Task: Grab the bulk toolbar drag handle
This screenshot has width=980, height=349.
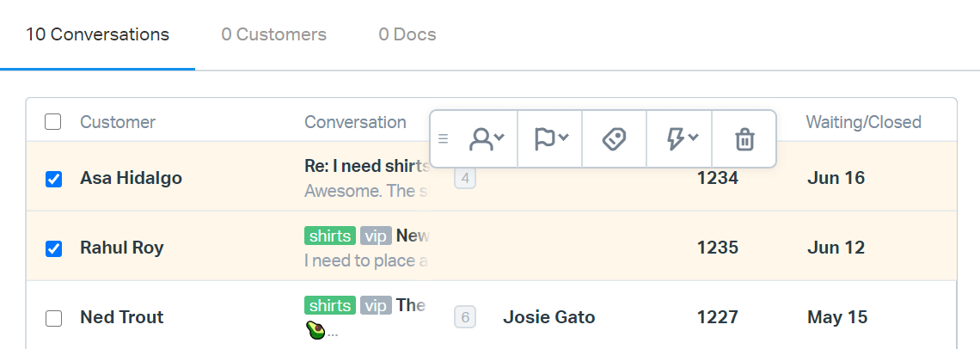Action: tap(444, 138)
